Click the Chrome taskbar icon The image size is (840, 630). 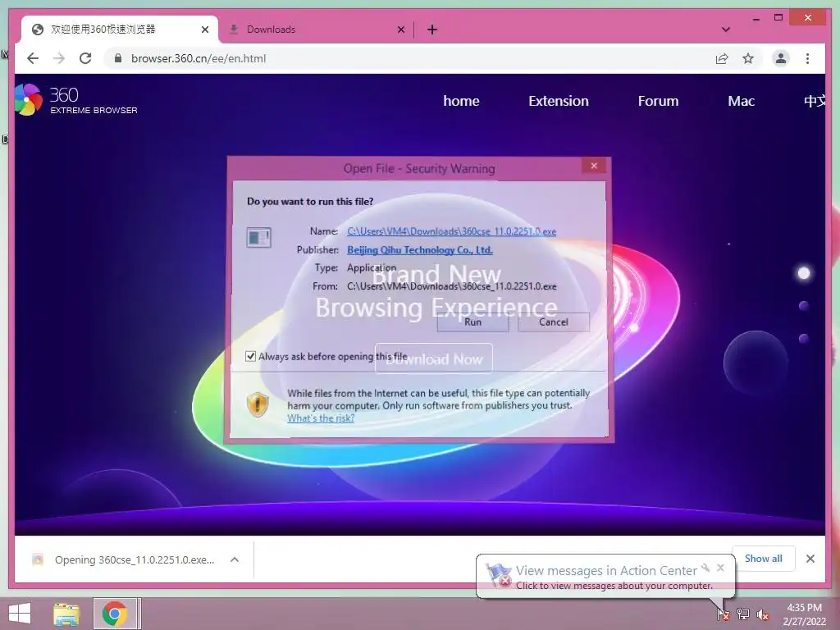point(116,614)
